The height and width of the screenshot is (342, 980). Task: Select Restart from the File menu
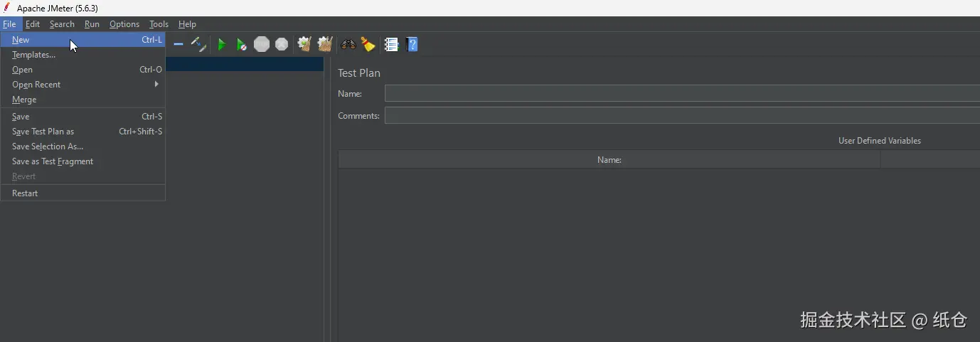[x=83, y=193]
